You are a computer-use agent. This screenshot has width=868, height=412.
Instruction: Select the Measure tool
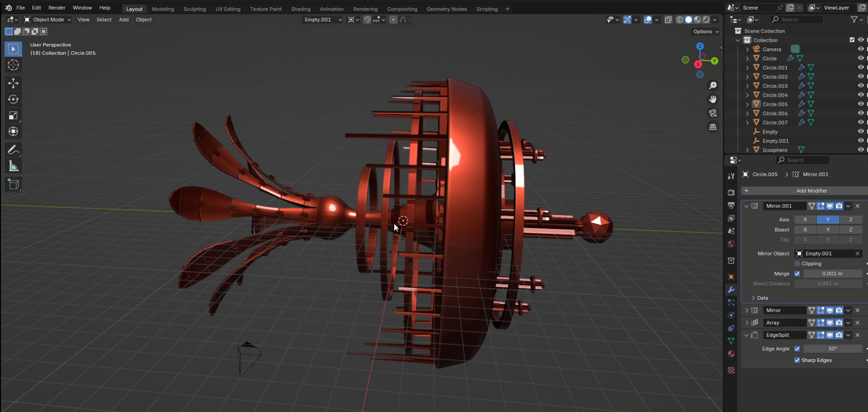[x=13, y=166]
